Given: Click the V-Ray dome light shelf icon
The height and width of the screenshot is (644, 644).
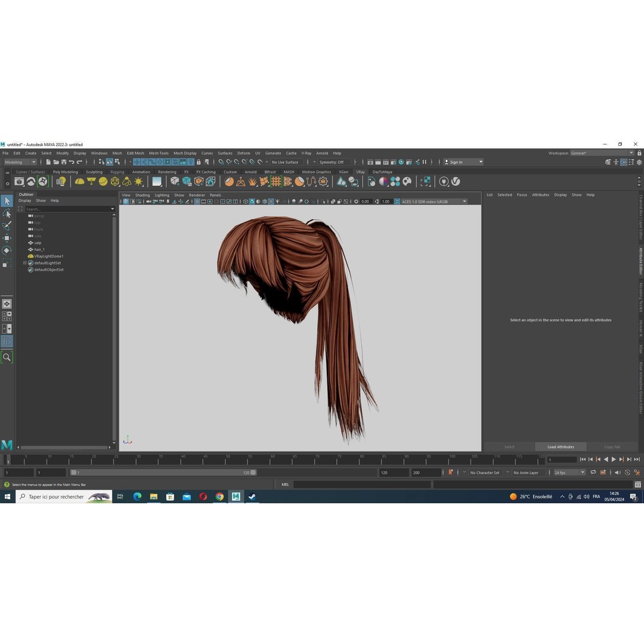Looking at the screenshot, I should point(79,181).
